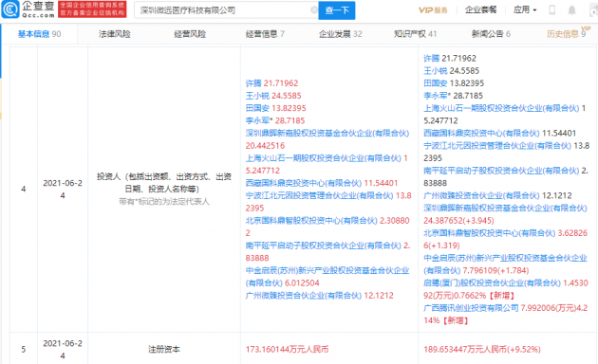Switch to 基本信息 tab
This screenshot has width=598, height=364.
(39, 34)
